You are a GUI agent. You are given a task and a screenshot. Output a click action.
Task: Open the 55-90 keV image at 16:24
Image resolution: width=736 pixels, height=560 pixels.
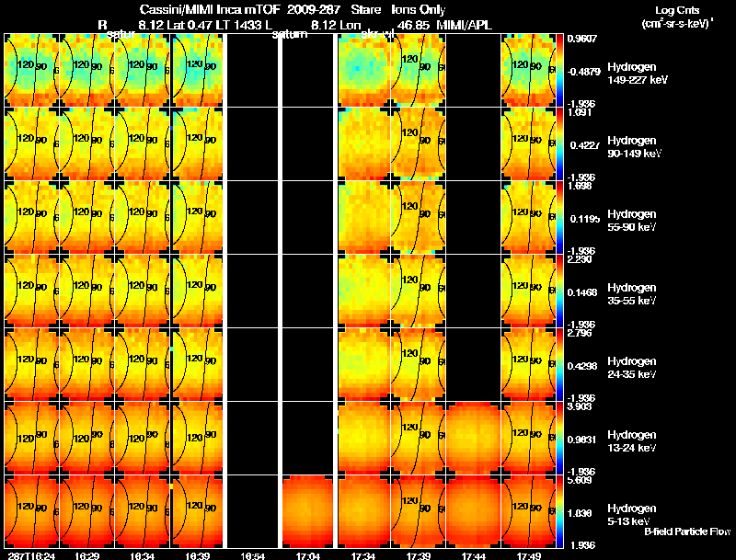pyautogui.click(x=32, y=218)
